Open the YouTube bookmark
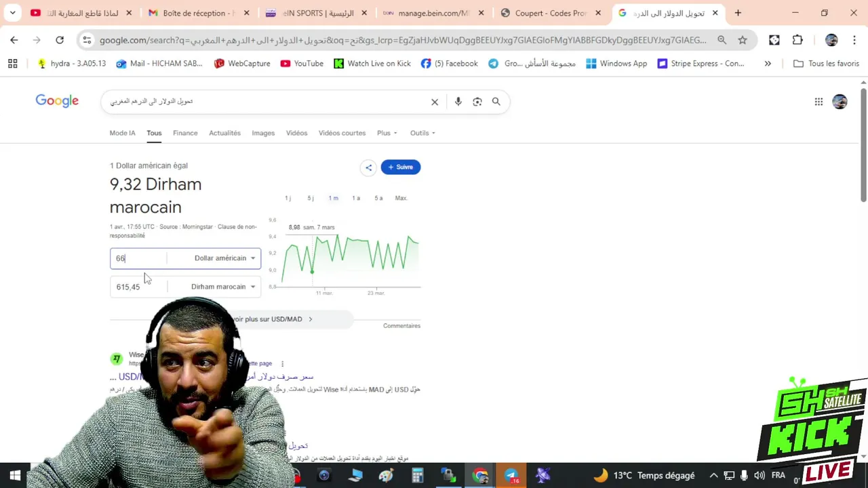Viewport: 868px width, 488px height. tap(302, 64)
